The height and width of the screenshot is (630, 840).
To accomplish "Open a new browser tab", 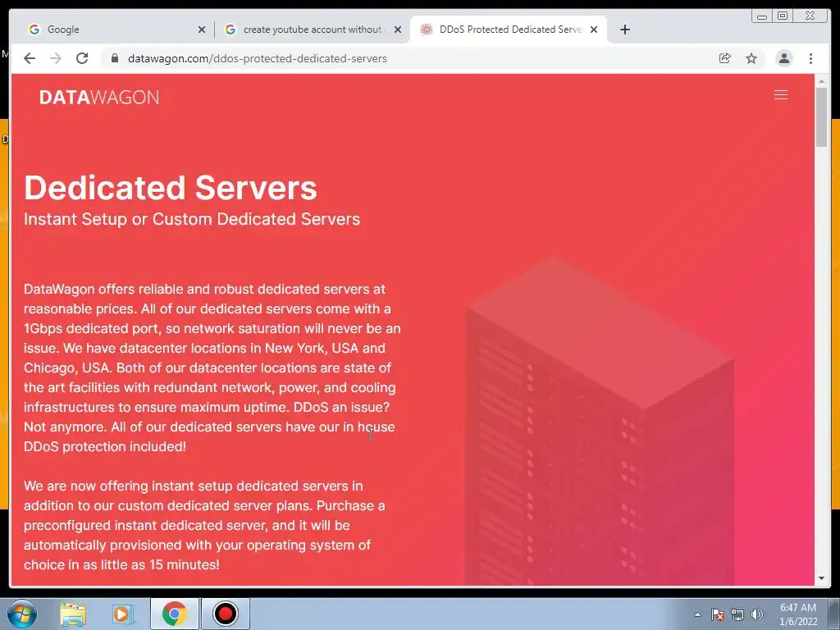I will click(624, 30).
